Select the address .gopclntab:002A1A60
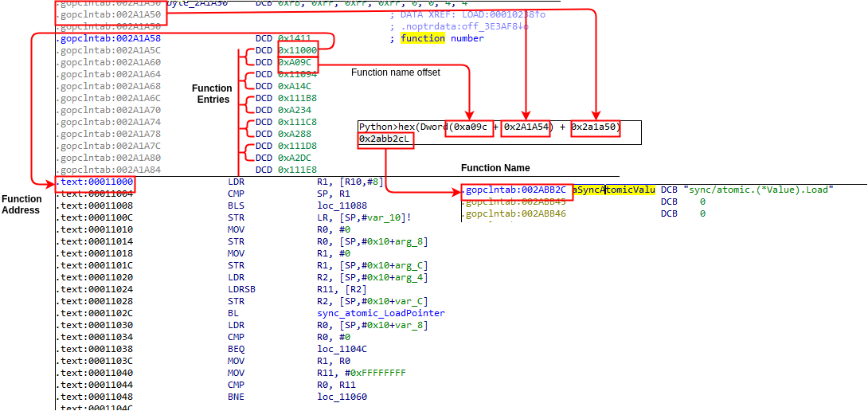This screenshot has height=411, width=868. pos(108,63)
